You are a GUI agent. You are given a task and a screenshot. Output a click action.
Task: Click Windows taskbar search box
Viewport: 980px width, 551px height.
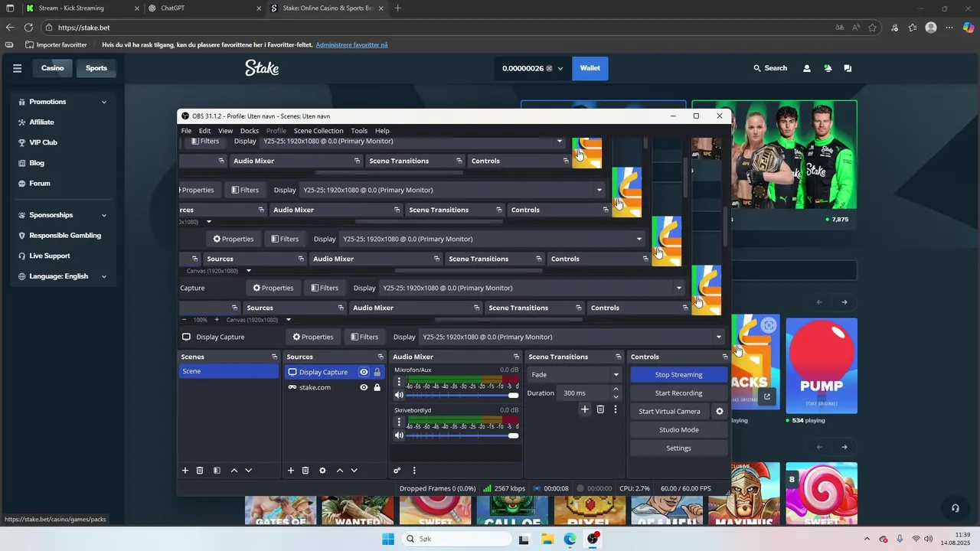(456, 539)
